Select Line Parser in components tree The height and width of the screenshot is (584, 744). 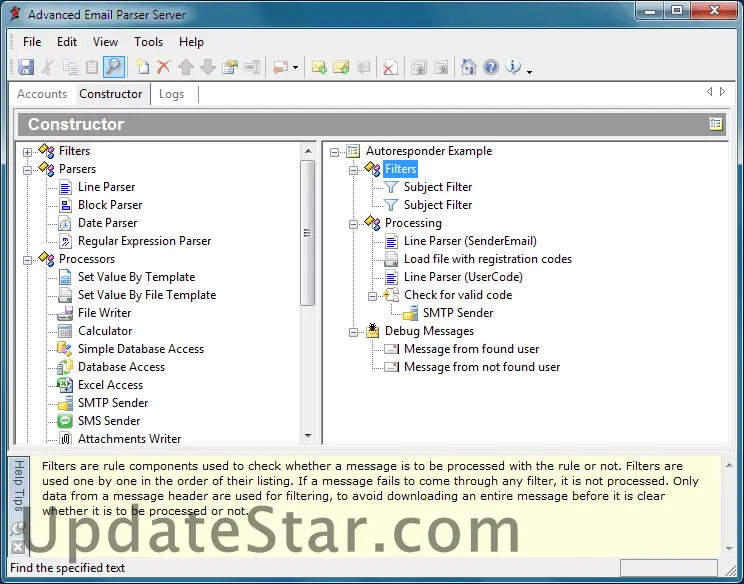(106, 187)
